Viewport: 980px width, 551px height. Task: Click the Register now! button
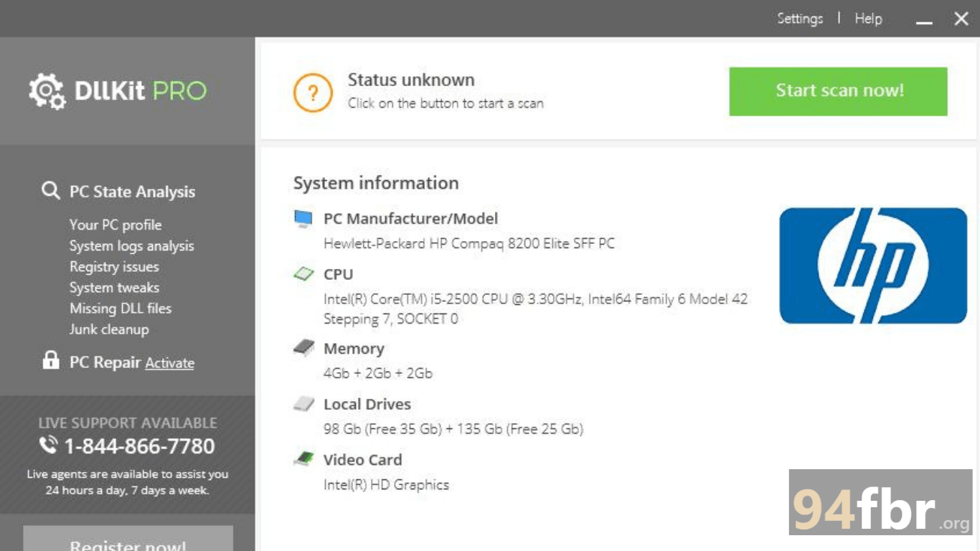click(x=128, y=538)
